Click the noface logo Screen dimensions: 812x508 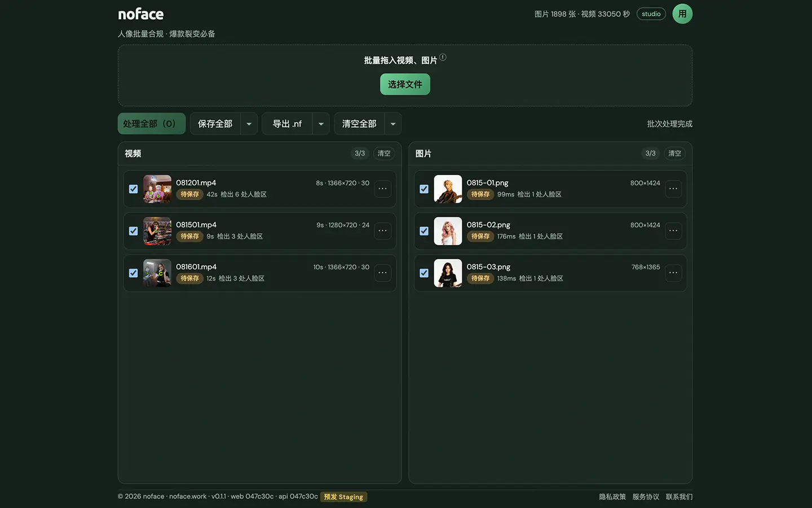click(x=141, y=14)
